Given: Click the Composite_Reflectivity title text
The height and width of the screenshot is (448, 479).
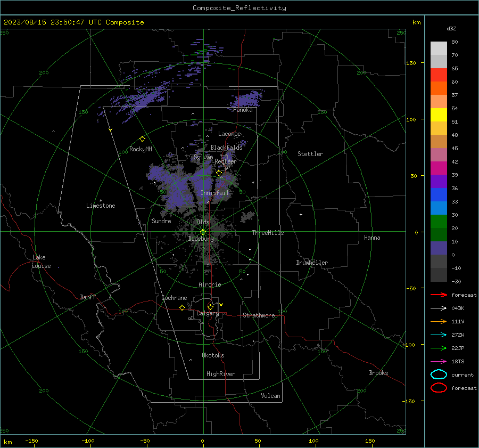Looking at the screenshot, I should [x=240, y=8].
